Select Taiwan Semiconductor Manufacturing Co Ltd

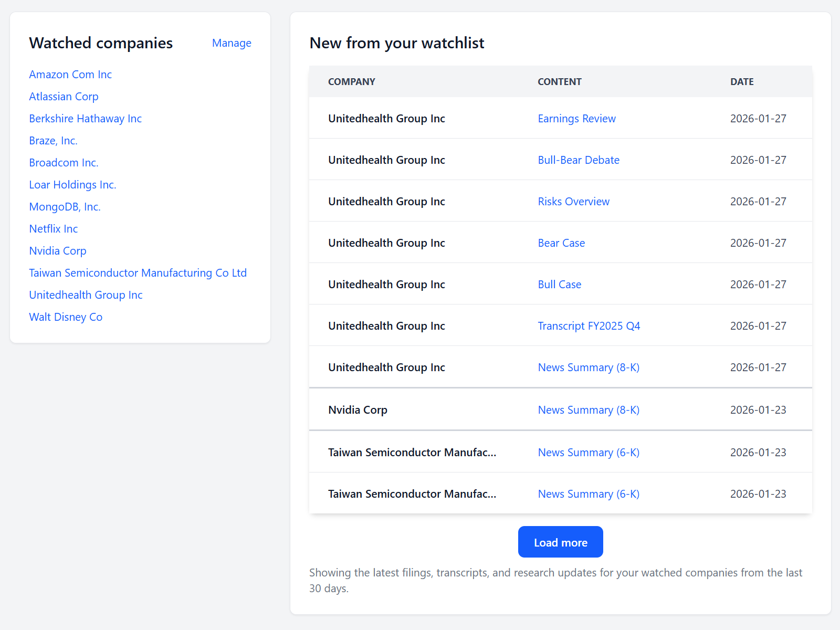(x=138, y=273)
